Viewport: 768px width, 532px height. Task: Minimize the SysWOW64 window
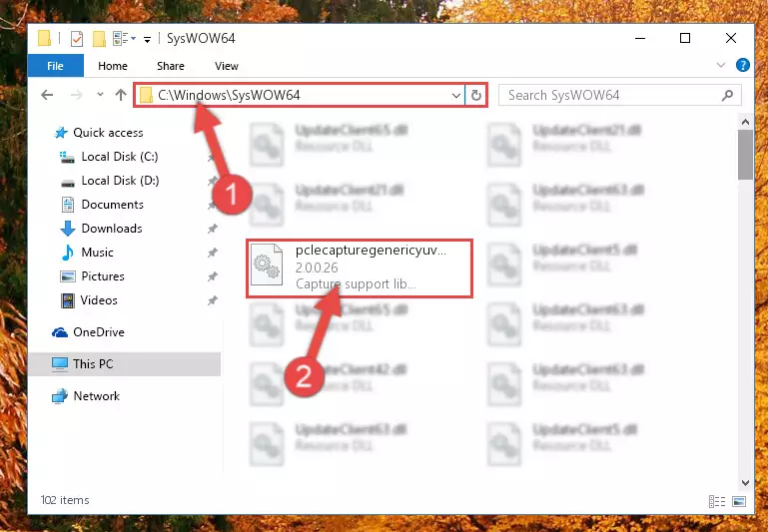point(640,38)
